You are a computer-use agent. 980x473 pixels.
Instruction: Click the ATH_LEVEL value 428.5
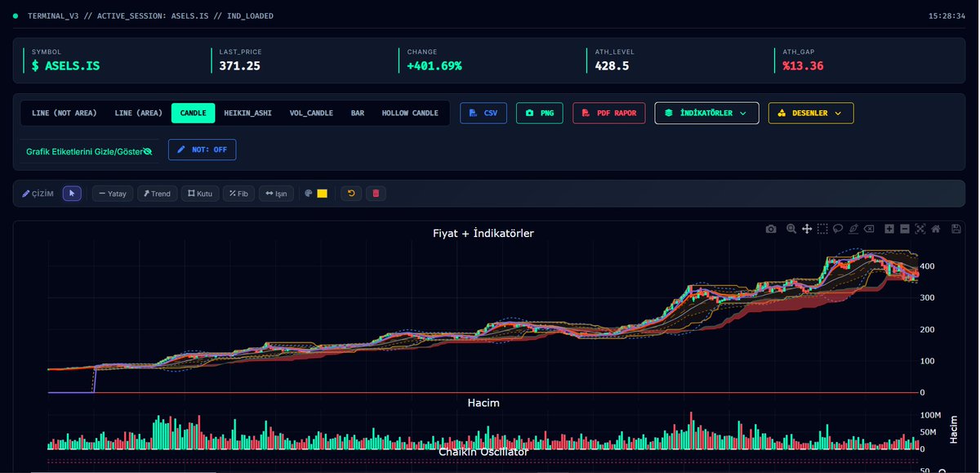[x=612, y=65]
